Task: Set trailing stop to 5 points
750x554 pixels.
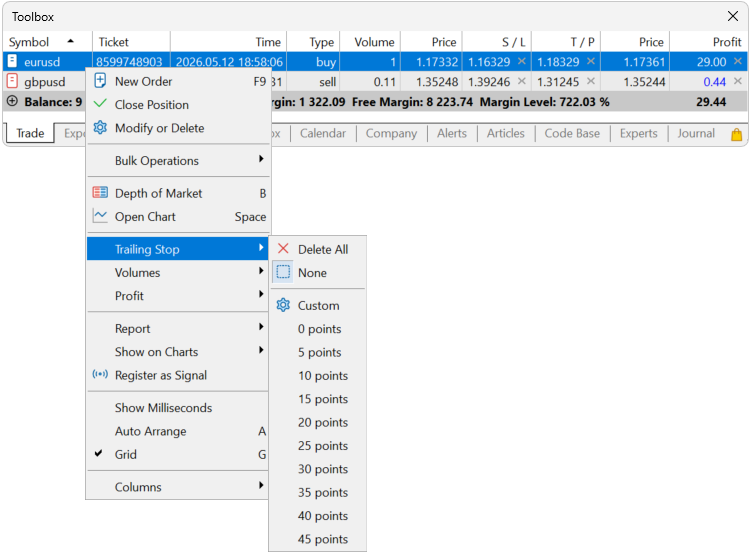Action: (318, 352)
